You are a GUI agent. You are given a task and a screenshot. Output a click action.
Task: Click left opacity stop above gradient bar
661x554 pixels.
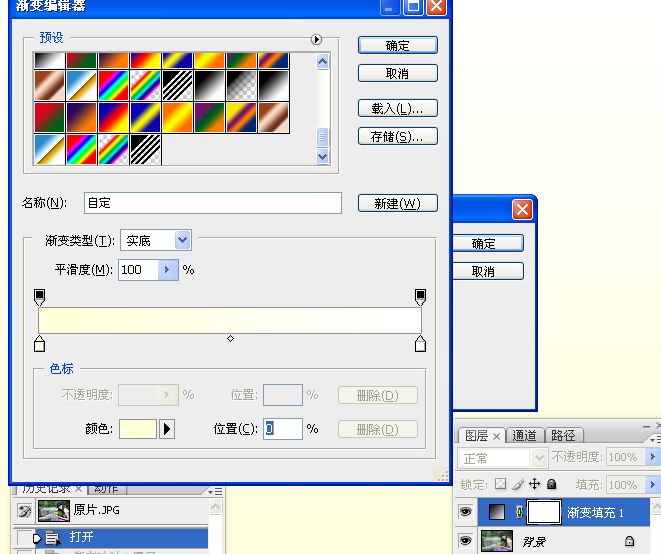tap(39, 297)
